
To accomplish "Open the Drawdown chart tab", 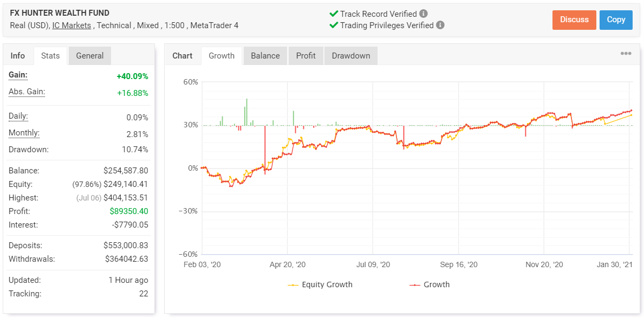I will [351, 56].
